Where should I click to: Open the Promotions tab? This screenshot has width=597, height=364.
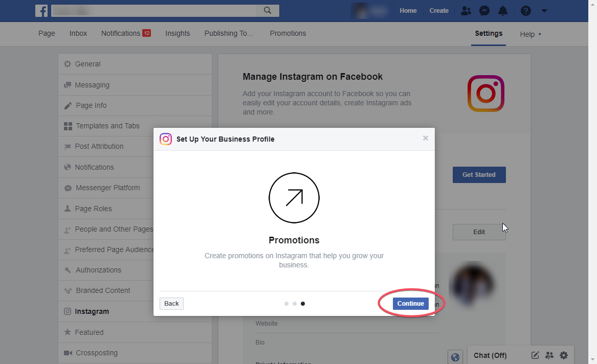pyautogui.click(x=288, y=33)
